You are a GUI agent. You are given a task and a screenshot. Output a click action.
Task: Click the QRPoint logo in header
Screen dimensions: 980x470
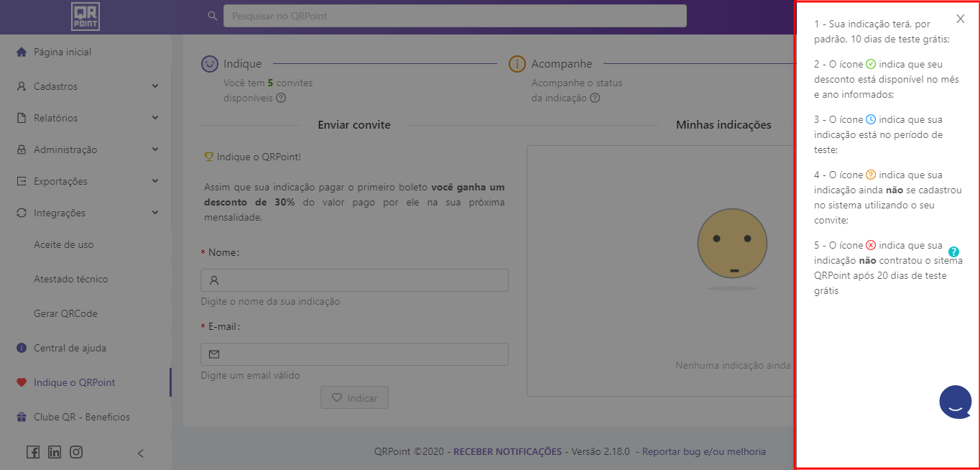coord(85,17)
